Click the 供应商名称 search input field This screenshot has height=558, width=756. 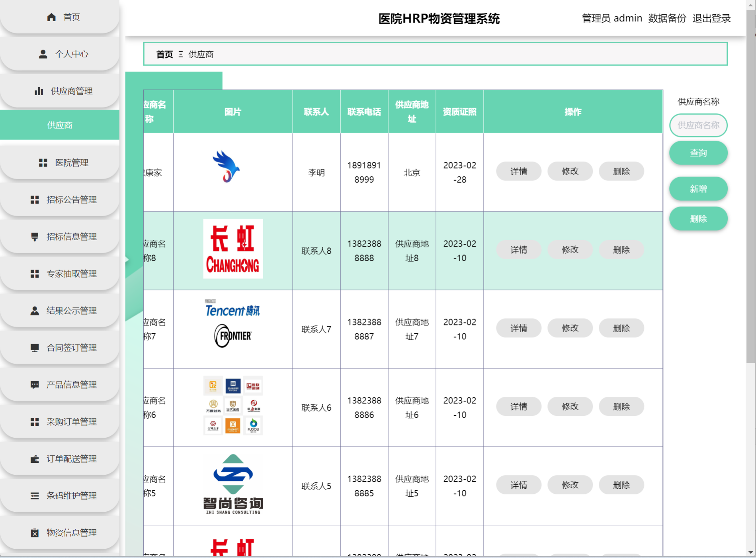click(698, 125)
